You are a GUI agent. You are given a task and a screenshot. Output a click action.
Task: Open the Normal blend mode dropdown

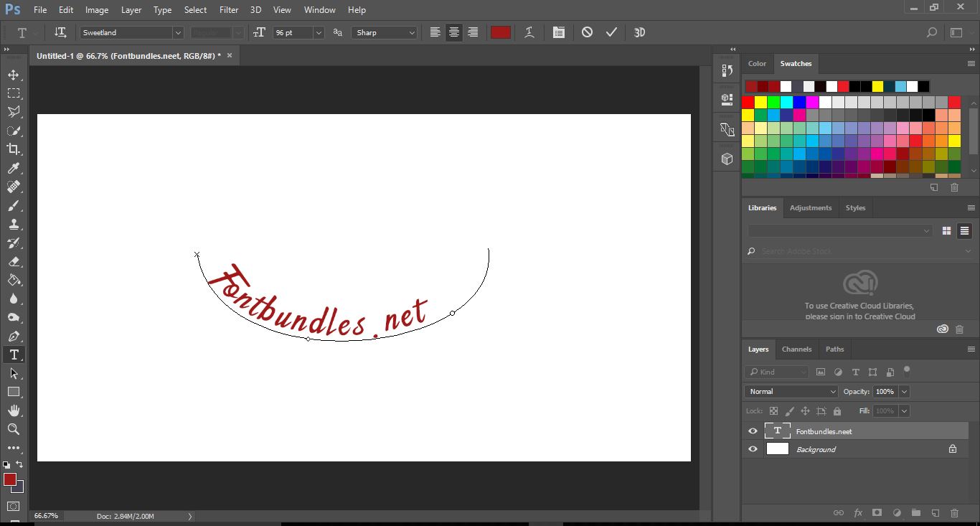(x=791, y=392)
